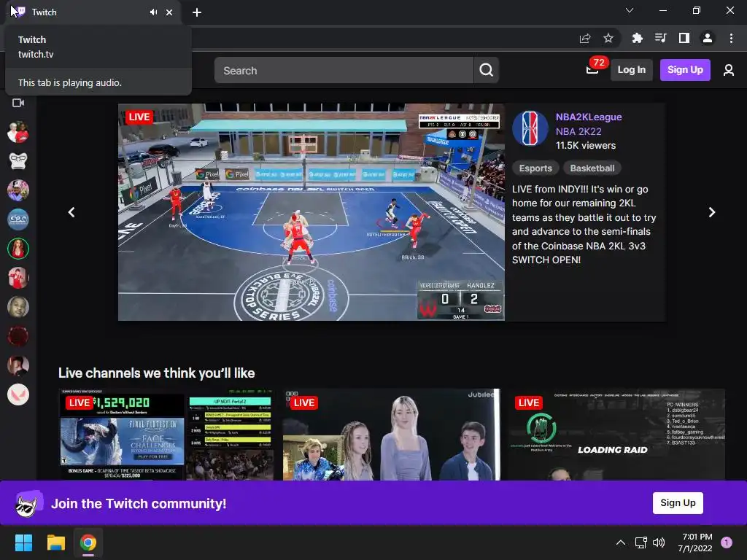747x560 pixels.
Task: Open the red outfit sidebar channel avatar
Action: coord(18,278)
